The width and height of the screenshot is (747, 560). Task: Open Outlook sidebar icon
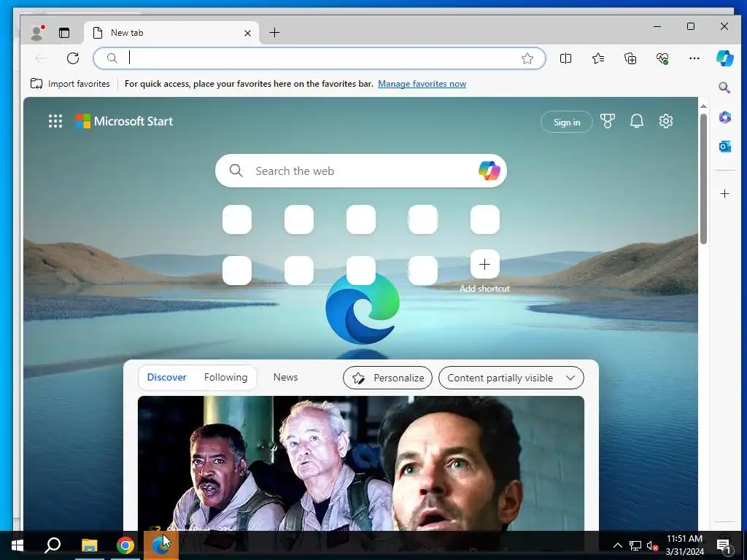(x=724, y=146)
